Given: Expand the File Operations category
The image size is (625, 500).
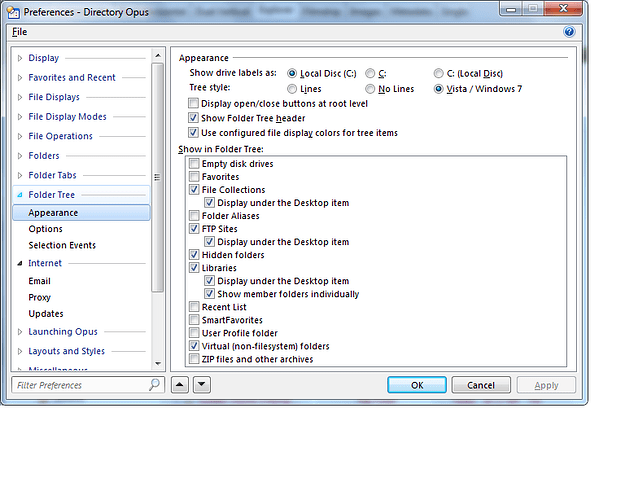Looking at the screenshot, I should pyautogui.click(x=20, y=136).
